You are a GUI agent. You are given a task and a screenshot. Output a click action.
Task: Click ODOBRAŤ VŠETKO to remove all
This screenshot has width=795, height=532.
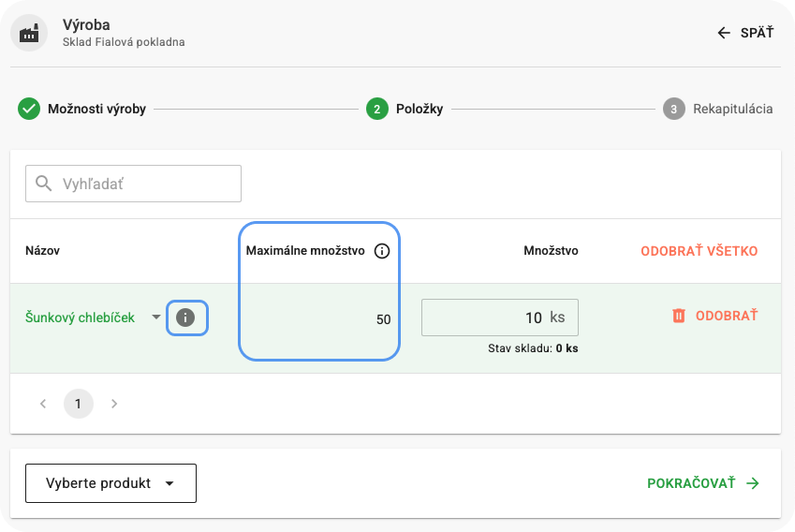pyautogui.click(x=699, y=251)
